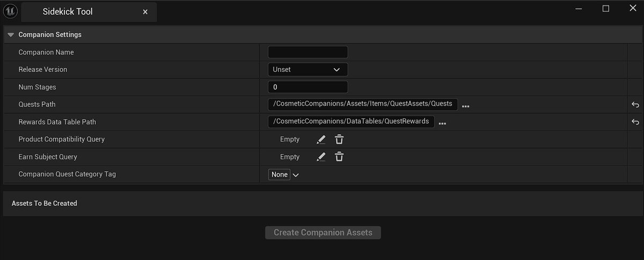Clear Product Compatibility Query with trash icon
644x260 pixels.
(x=339, y=139)
